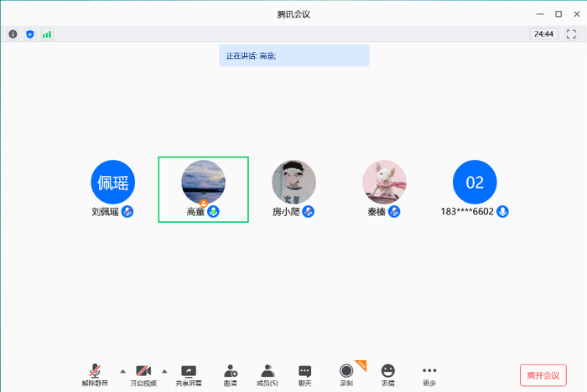
Task: Click the phone number label 183****6602
Action: point(467,212)
